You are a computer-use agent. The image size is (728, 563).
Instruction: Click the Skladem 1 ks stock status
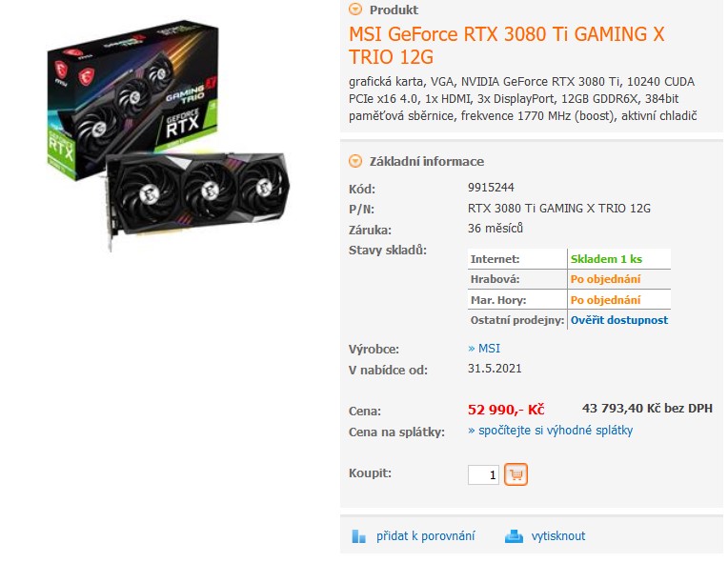pos(606,259)
